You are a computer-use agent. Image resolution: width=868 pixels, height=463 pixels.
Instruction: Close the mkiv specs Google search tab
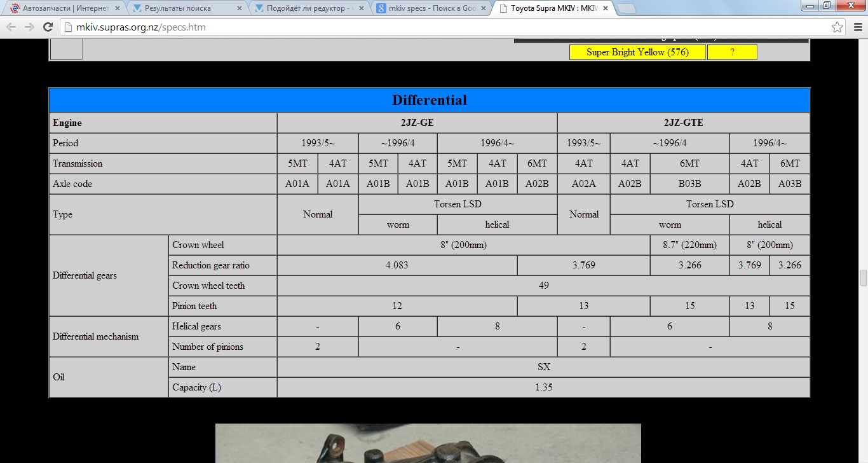click(483, 9)
